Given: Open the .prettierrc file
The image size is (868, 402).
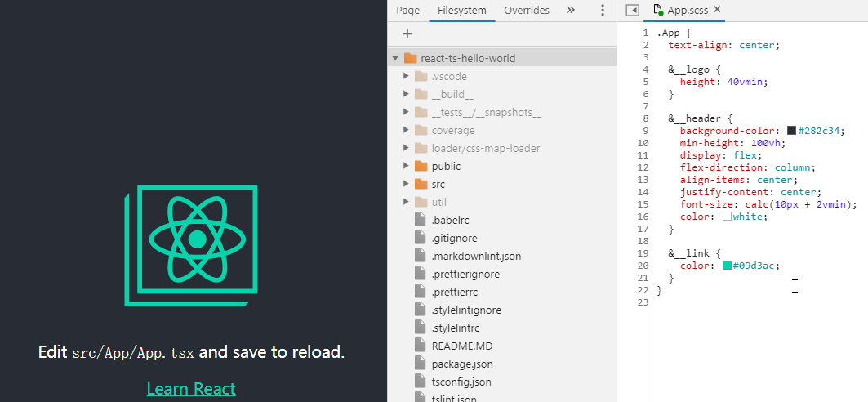Looking at the screenshot, I should click(455, 292).
